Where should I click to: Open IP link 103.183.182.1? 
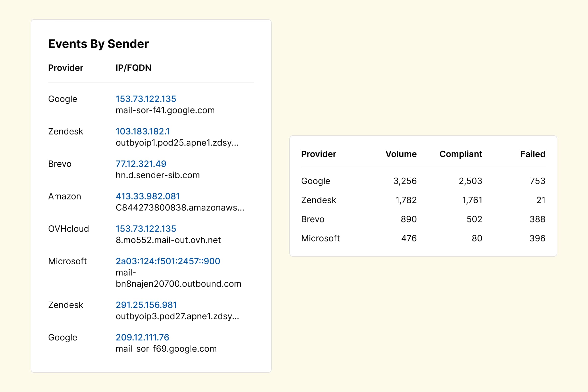click(x=143, y=132)
